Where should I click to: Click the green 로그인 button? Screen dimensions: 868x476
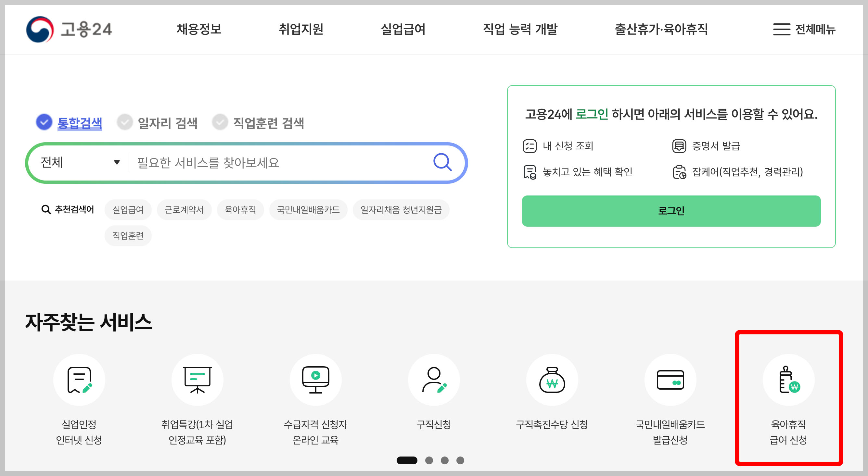click(x=671, y=211)
